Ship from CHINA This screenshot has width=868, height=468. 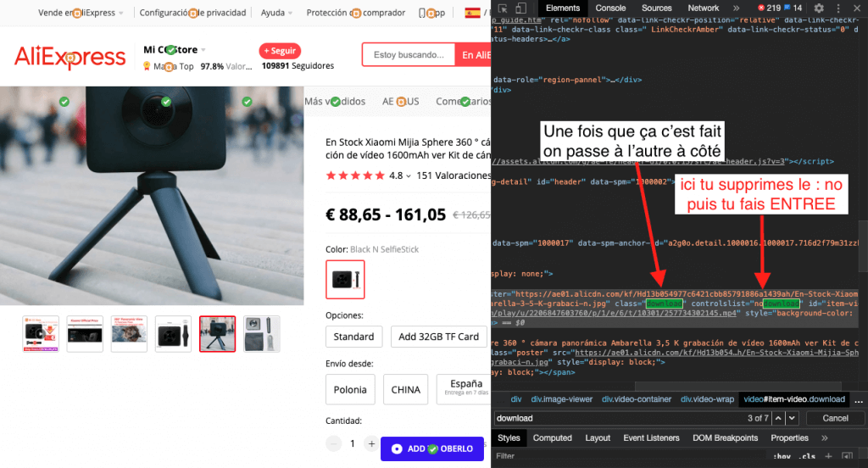pyautogui.click(x=405, y=389)
